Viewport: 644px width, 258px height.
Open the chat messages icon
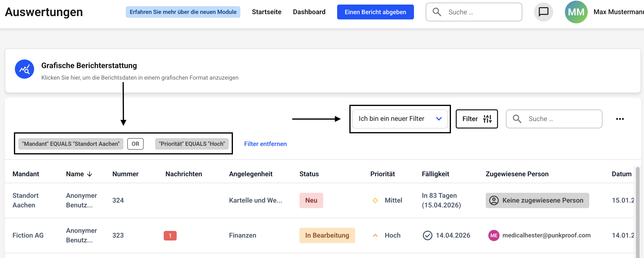[x=543, y=12]
